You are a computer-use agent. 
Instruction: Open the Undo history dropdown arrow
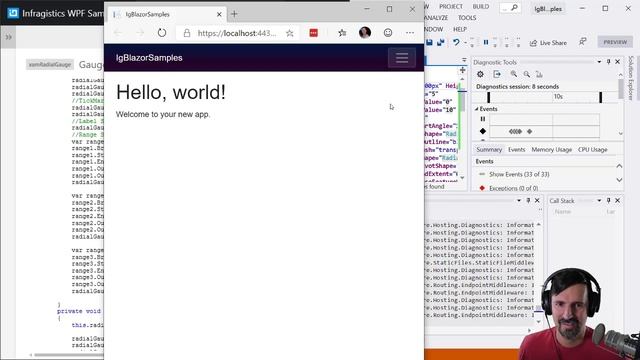point(465,42)
